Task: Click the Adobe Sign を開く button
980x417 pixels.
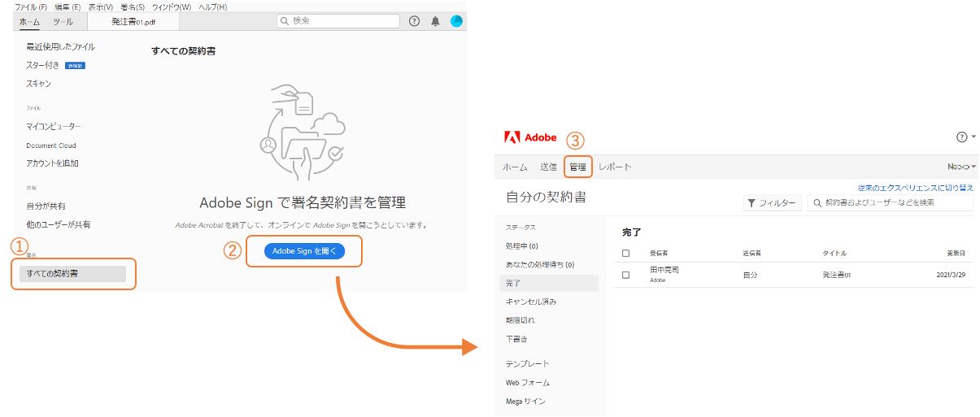Action: point(305,251)
